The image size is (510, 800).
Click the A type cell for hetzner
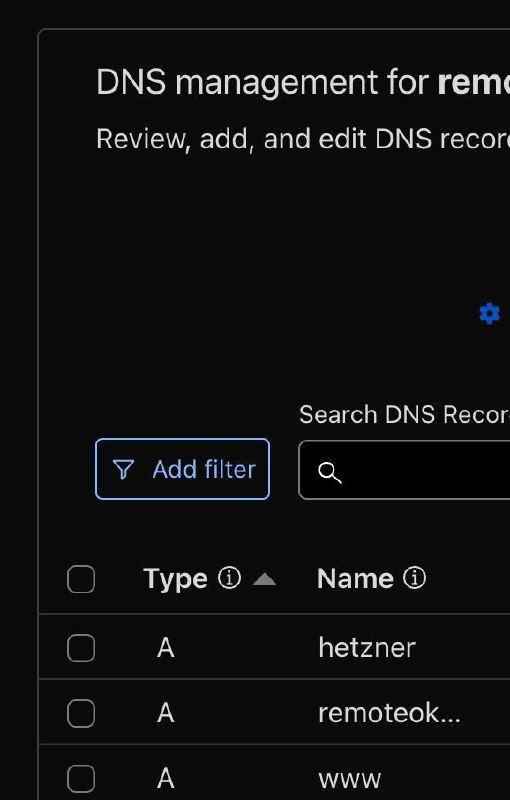[166, 648]
